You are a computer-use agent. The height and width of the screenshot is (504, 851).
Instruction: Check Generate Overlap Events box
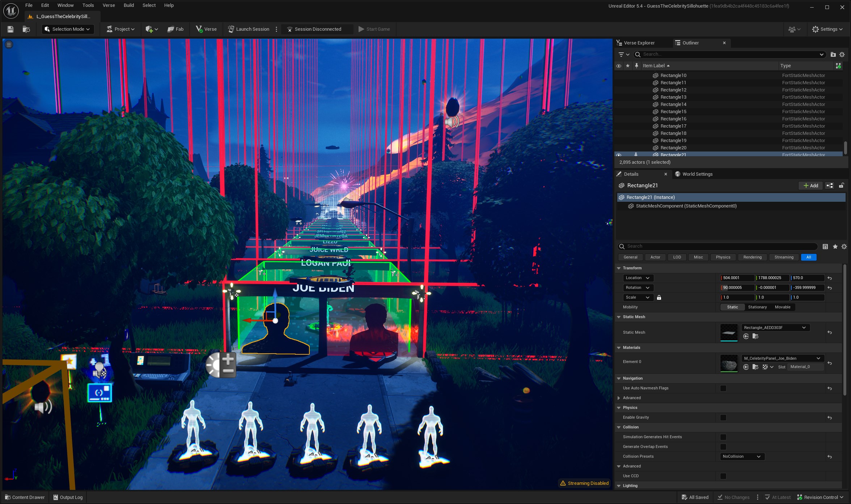click(x=723, y=447)
